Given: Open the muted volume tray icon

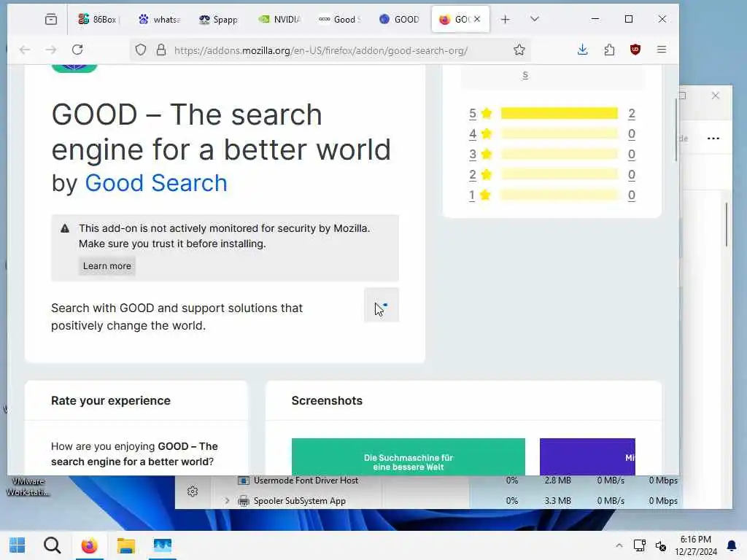Looking at the screenshot, I should 661,545.
